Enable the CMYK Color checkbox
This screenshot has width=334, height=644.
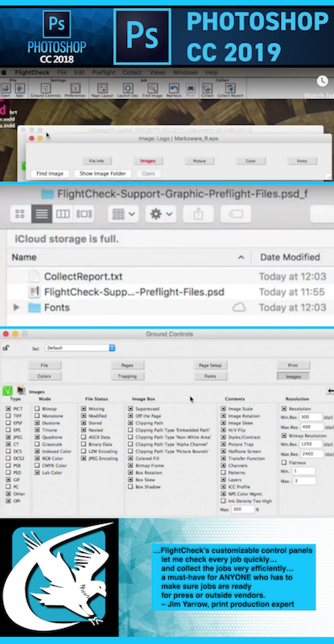(37, 465)
